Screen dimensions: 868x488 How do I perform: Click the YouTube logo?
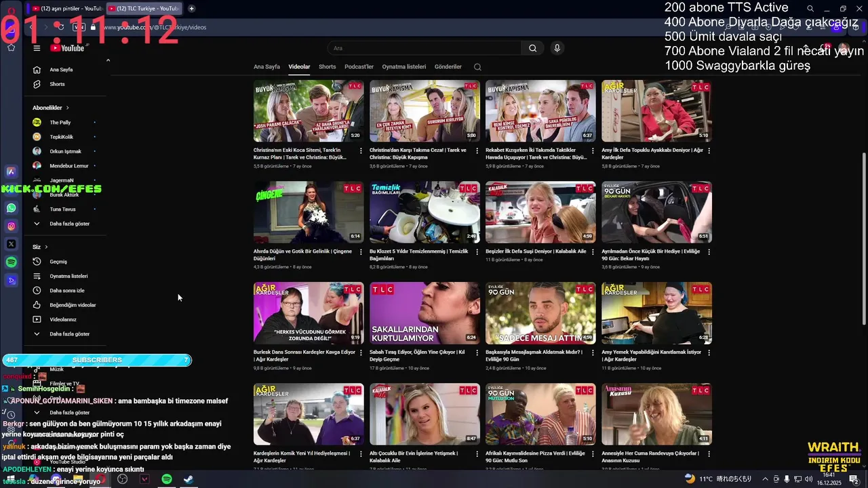click(67, 48)
